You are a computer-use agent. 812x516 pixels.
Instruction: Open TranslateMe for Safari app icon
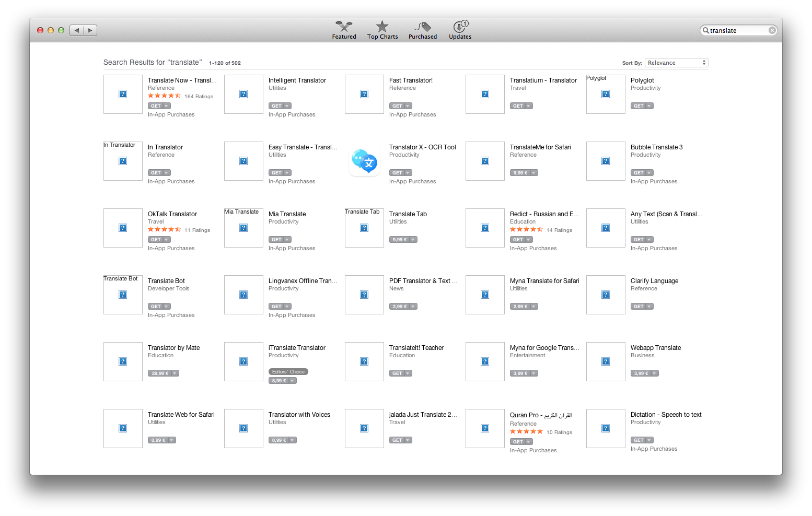coord(485,161)
